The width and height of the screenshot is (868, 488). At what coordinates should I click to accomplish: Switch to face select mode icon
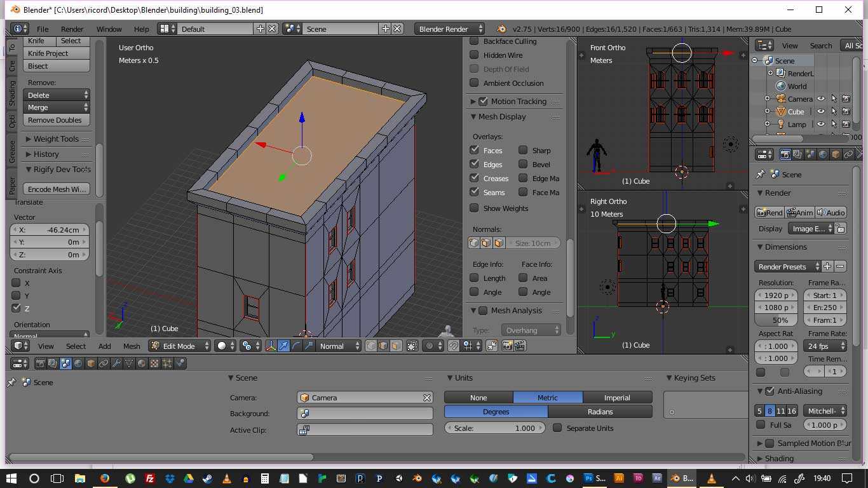click(396, 346)
